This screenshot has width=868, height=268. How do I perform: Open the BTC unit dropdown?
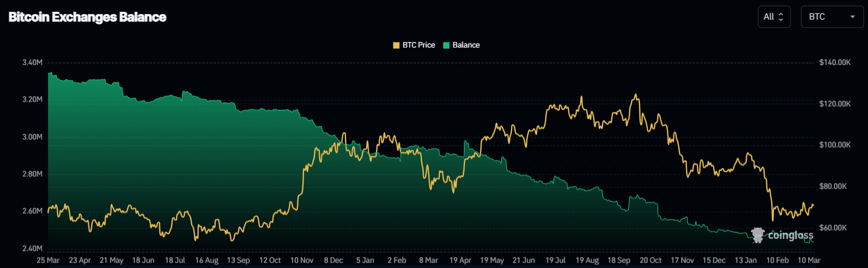[832, 17]
